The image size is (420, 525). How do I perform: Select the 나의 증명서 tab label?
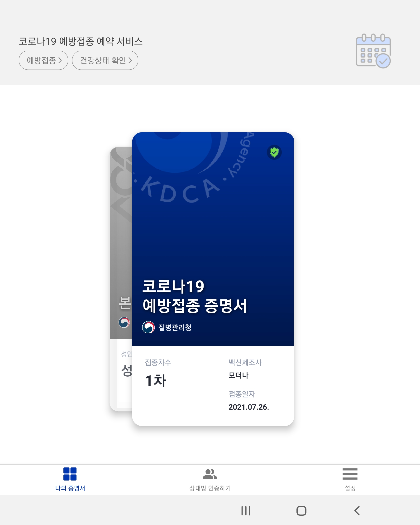point(70,488)
